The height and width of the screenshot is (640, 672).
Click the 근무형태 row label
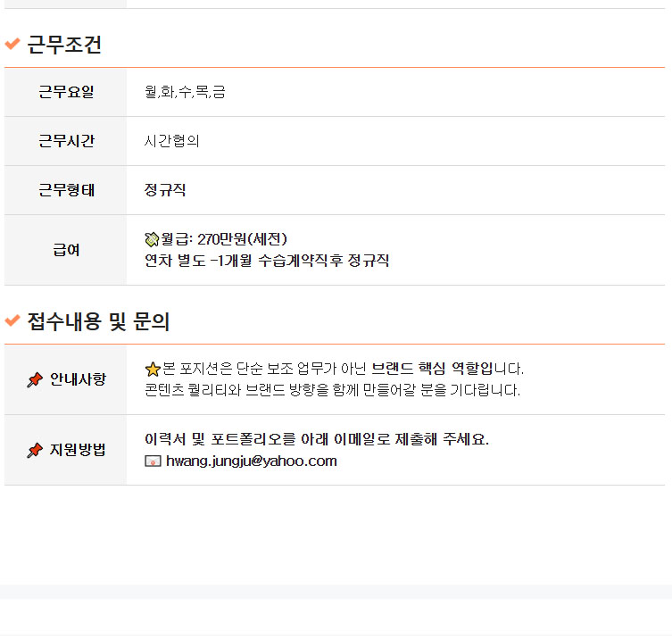click(x=66, y=190)
